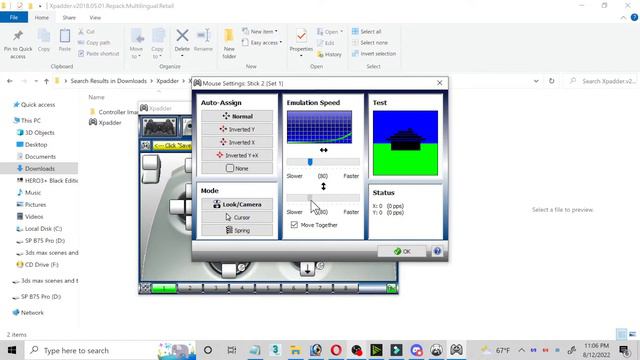Open Xpadder breadcrumb in address bar
The height and width of the screenshot is (360, 640).
tap(167, 81)
